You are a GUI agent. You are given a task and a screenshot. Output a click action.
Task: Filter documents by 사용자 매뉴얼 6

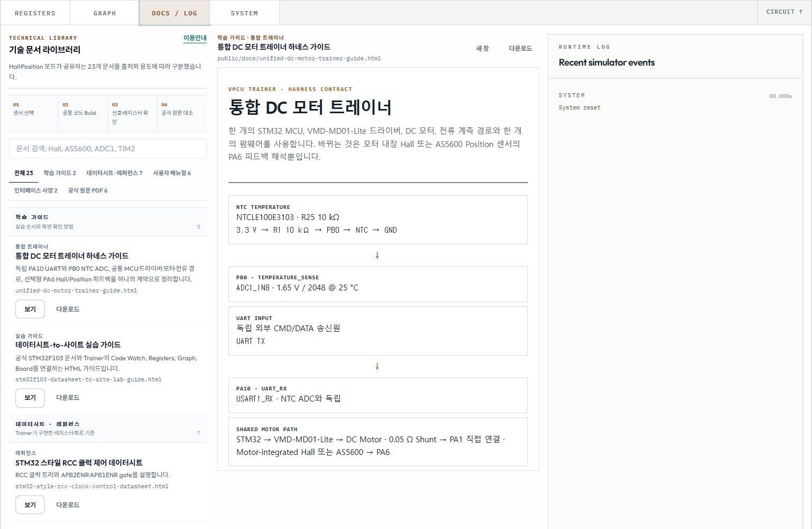point(172,173)
